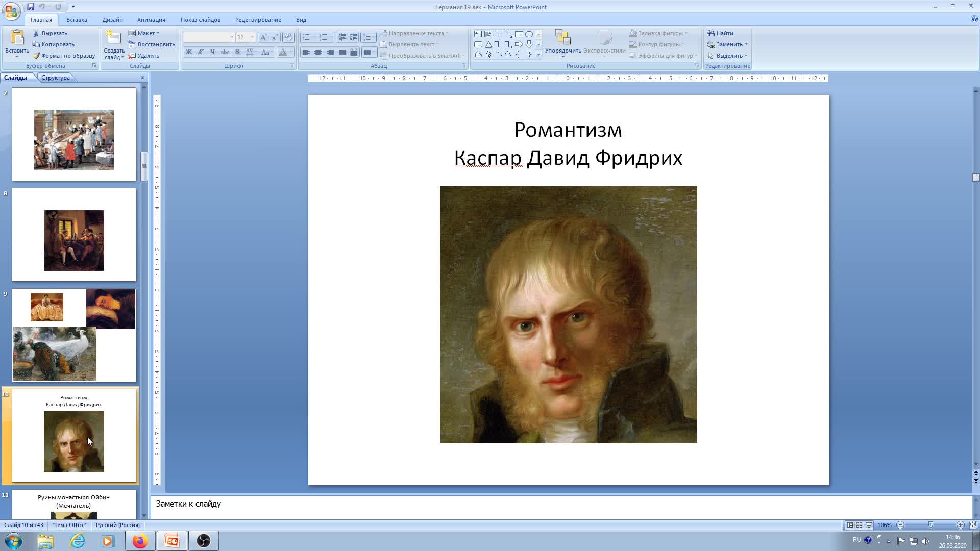Insert a text box shape
Screen dimensions: 980x551
click(x=478, y=34)
